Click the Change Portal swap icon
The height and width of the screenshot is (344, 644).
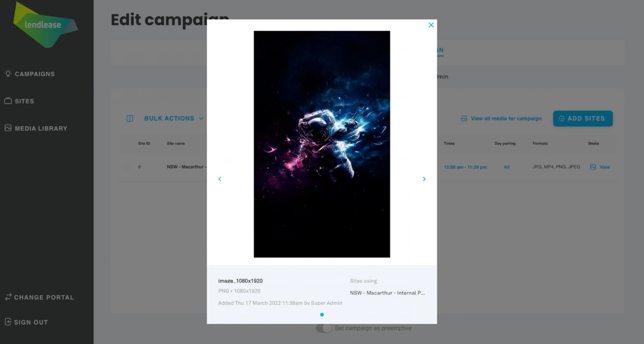click(x=8, y=297)
